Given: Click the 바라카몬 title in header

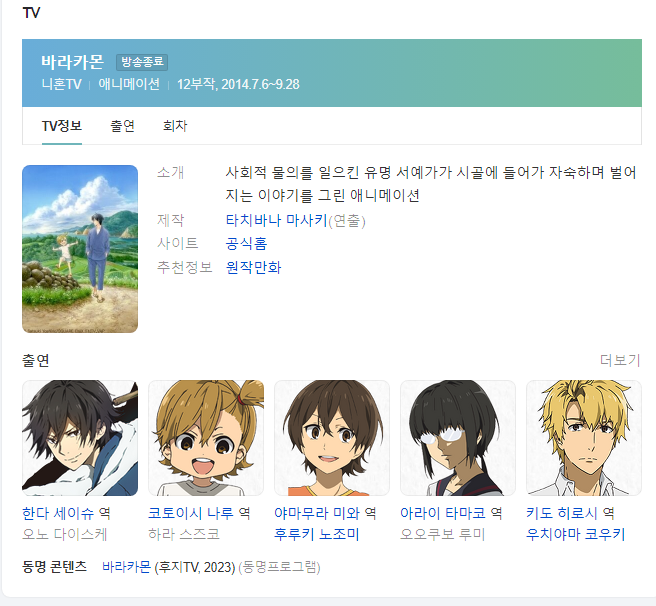Looking at the screenshot, I should [72, 62].
